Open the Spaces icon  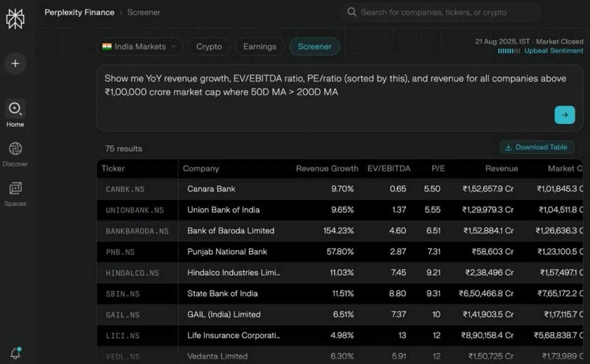pyautogui.click(x=15, y=188)
